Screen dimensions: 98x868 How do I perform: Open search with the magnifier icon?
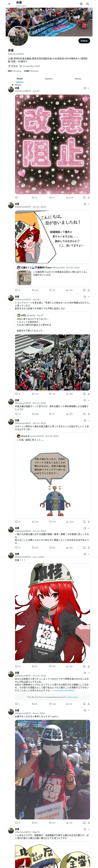pyautogui.click(x=88, y=4)
